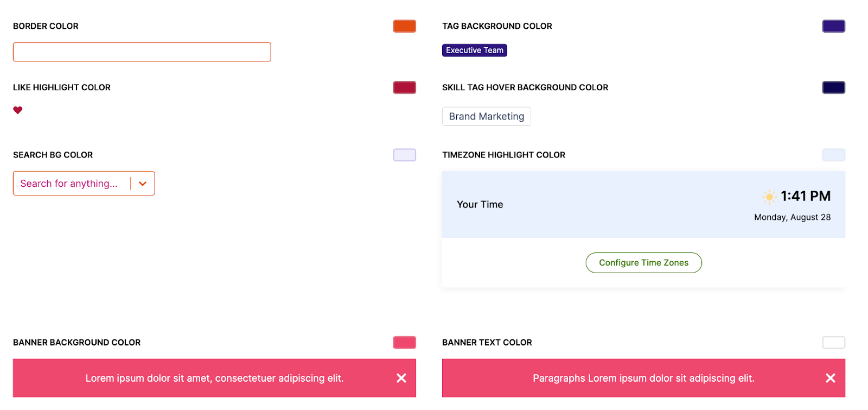Select the Timezone Highlight Color light blue swatch

coord(833,155)
